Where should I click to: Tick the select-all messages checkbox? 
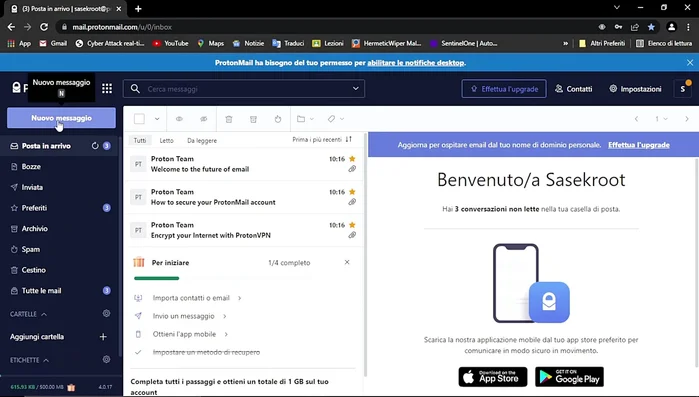pos(140,119)
